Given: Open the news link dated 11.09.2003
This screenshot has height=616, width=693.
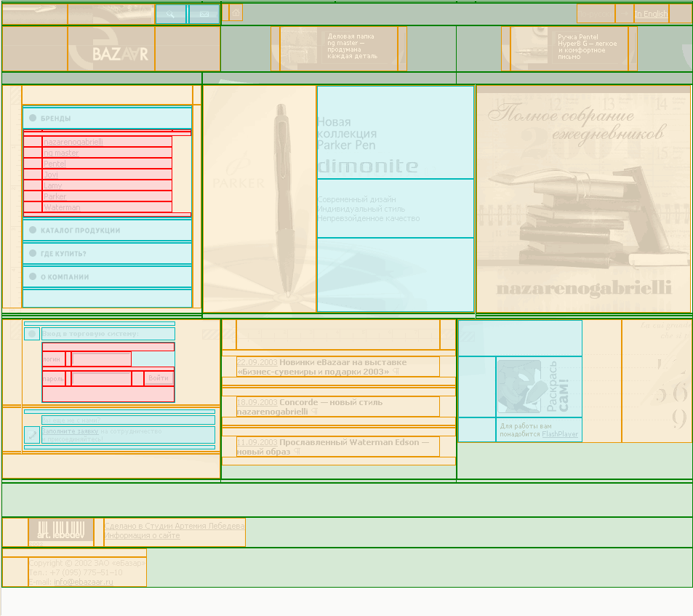Looking at the screenshot, I should coord(257,442).
